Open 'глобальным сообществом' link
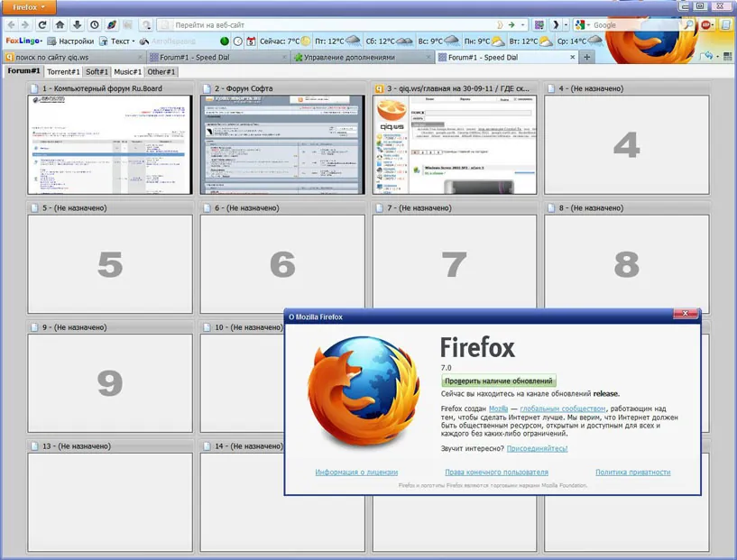Image resolution: width=737 pixels, height=560 pixels. click(x=563, y=409)
